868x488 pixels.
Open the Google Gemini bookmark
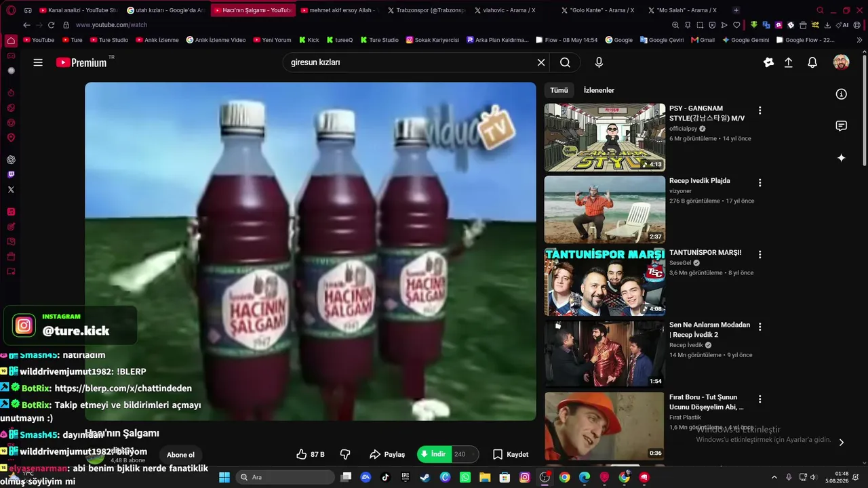click(x=745, y=40)
